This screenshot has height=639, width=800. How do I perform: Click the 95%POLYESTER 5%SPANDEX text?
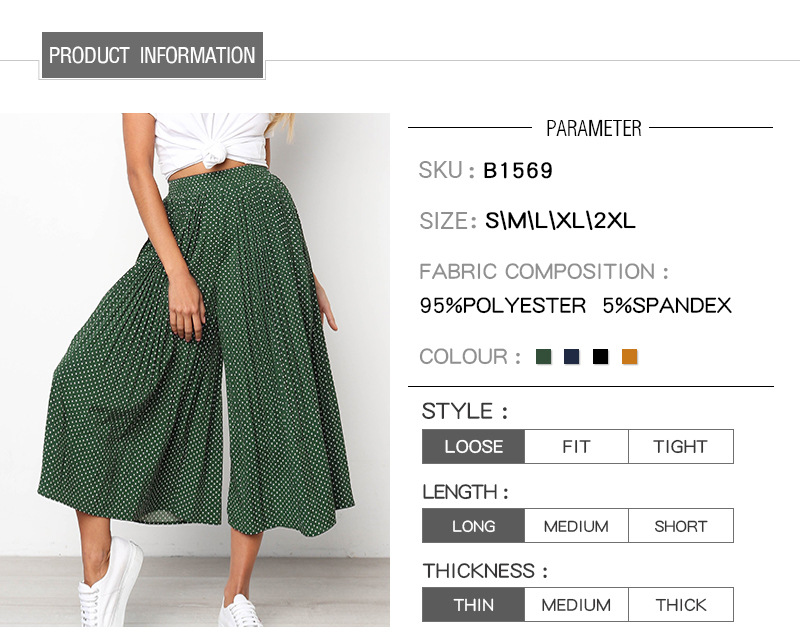[575, 306]
